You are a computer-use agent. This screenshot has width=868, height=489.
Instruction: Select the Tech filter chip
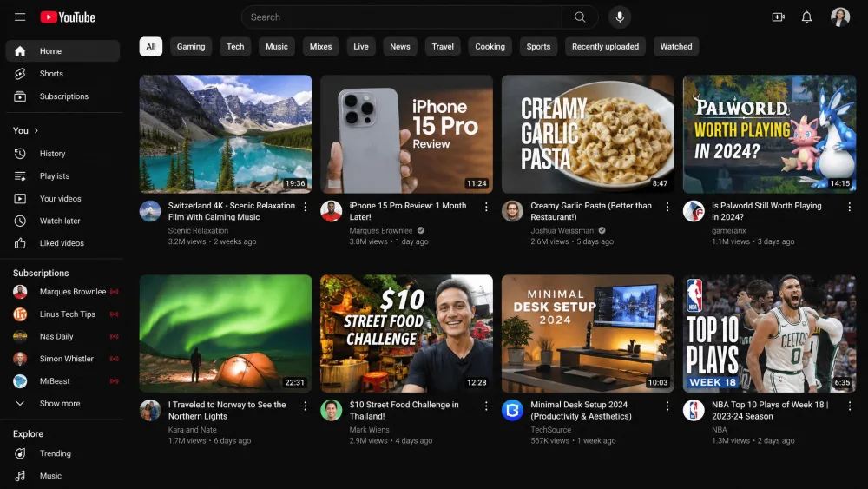coord(235,47)
